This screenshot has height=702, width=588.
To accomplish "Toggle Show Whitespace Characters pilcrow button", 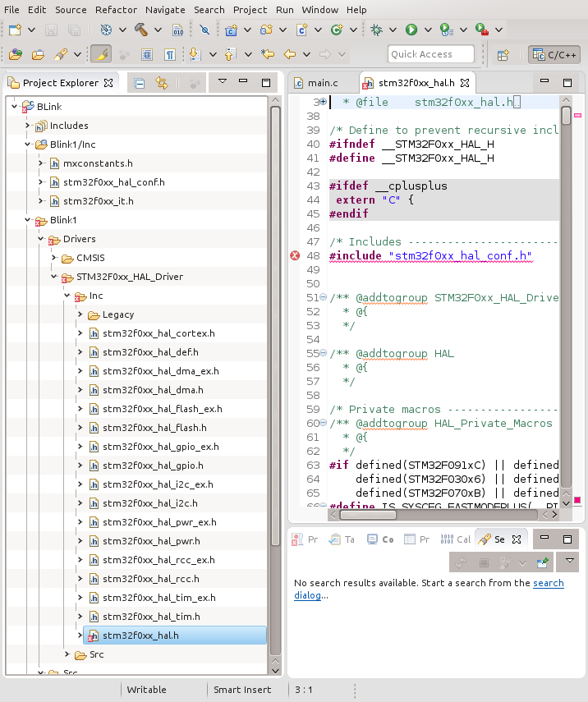I will pos(169,55).
